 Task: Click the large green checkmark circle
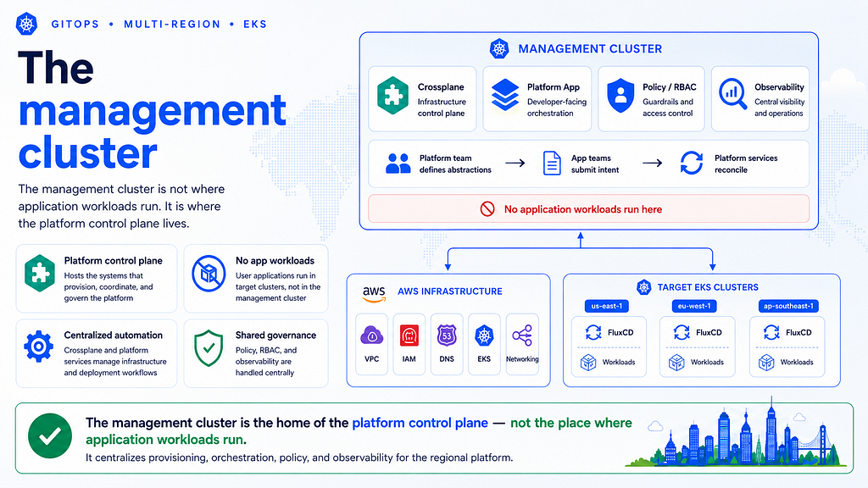tap(50, 436)
